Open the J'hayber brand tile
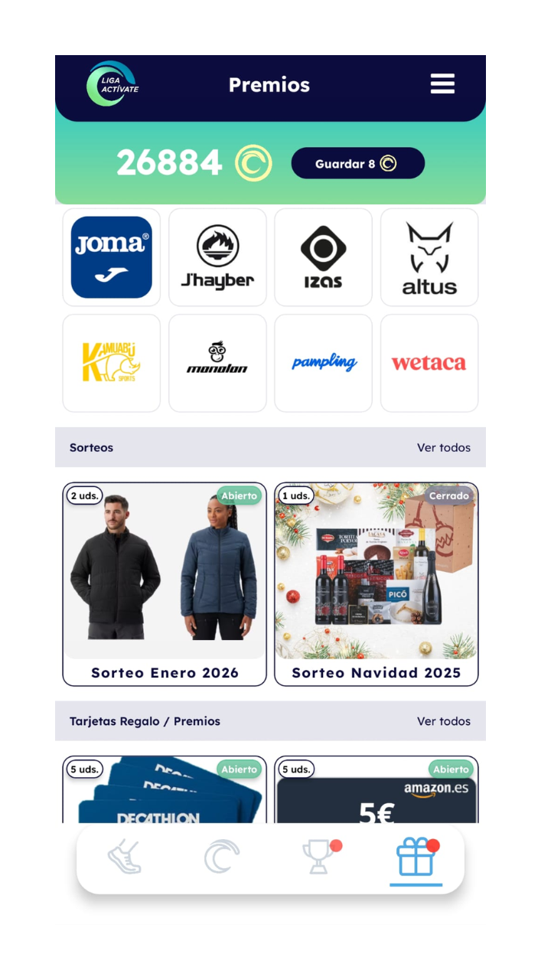The width and height of the screenshot is (551, 980). (217, 257)
